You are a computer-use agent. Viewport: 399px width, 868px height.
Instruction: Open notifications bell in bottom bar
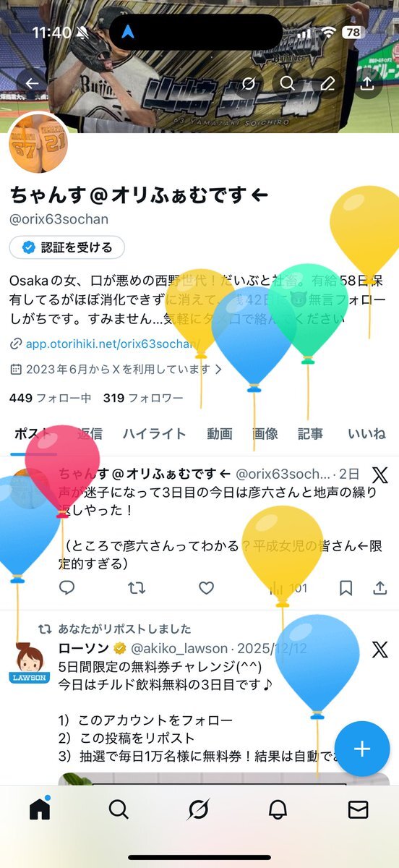click(x=278, y=809)
